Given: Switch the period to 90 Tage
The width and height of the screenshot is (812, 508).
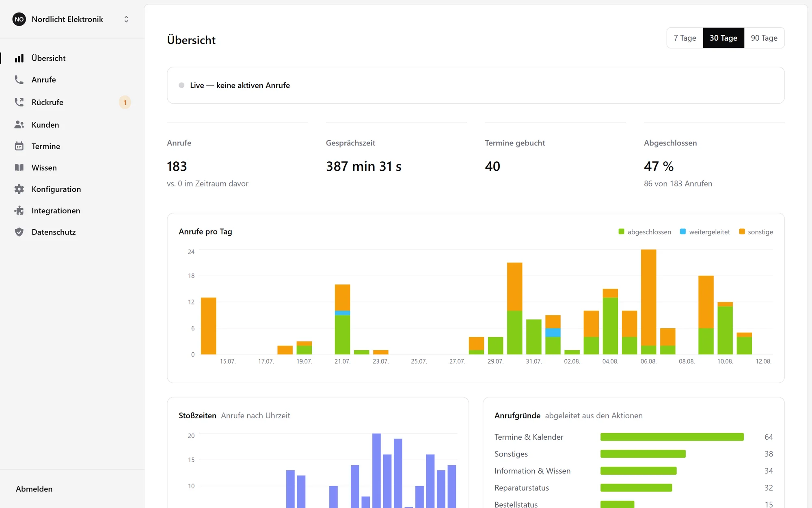Looking at the screenshot, I should pyautogui.click(x=764, y=38).
